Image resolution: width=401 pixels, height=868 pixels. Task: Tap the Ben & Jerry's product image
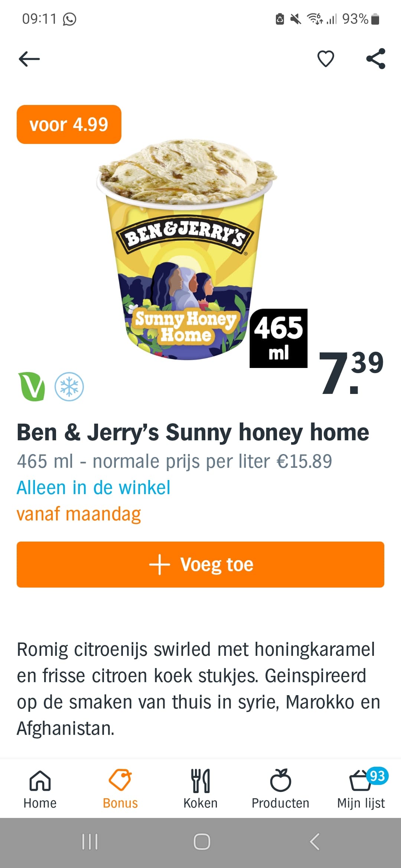(187, 249)
